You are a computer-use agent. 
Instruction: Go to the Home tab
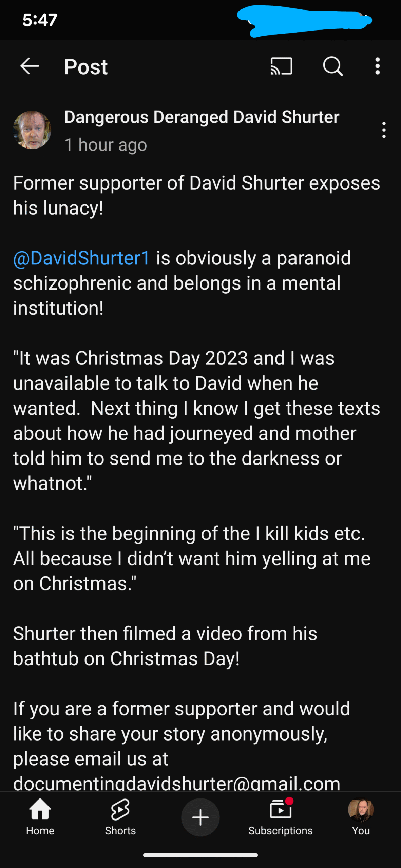[40, 817]
